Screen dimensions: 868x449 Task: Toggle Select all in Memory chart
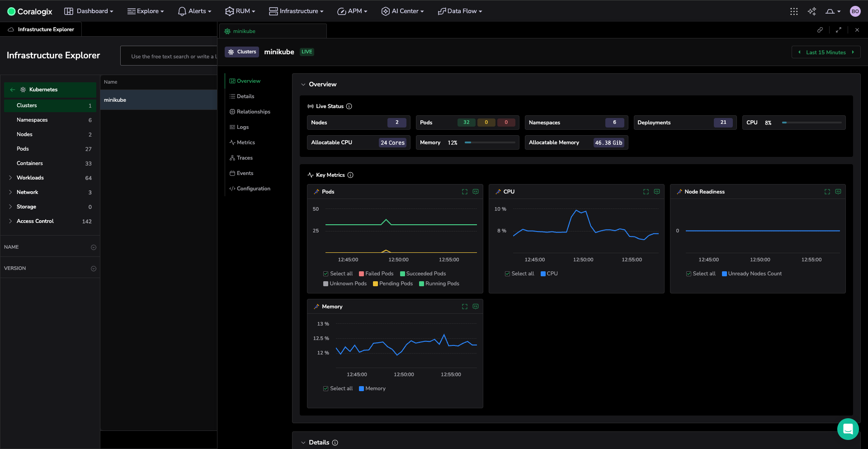[x=338, y=388]
